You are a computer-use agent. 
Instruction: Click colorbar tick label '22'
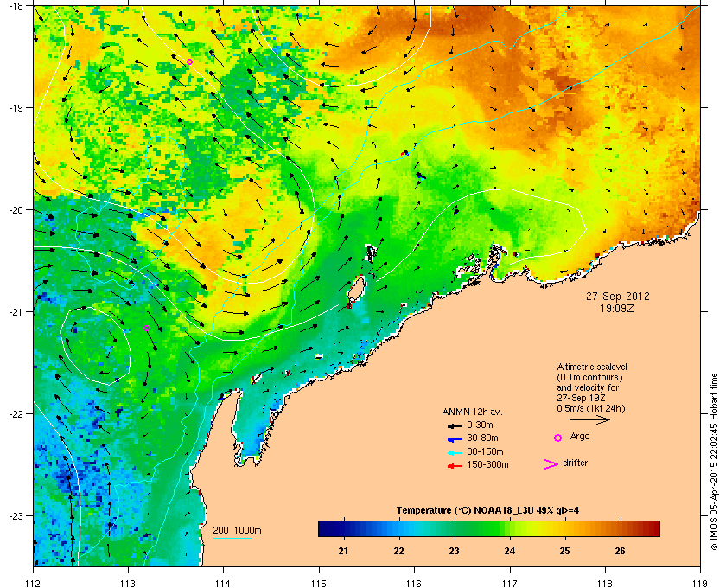pyautogui.click(x=398, y=551)
